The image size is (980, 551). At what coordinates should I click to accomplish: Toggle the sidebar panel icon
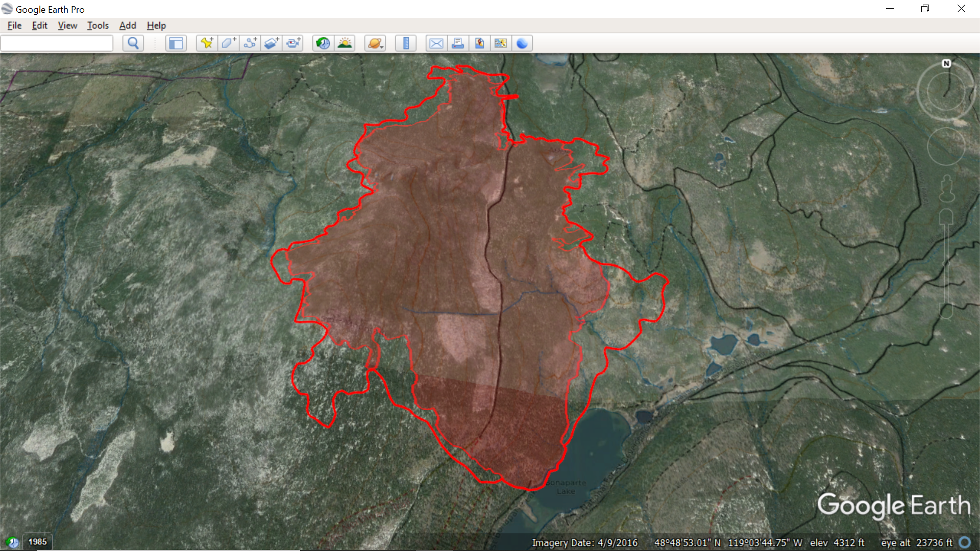pyautogui.click(x=176, y=43)
